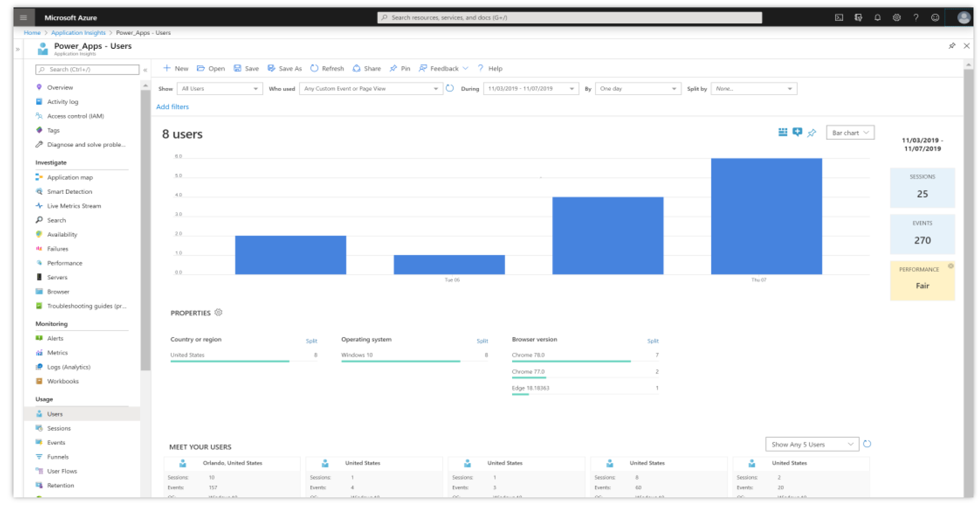The image size is (980, 506).
Task: Refresh the Meet Your Users sample
Action: click(867, 444)
